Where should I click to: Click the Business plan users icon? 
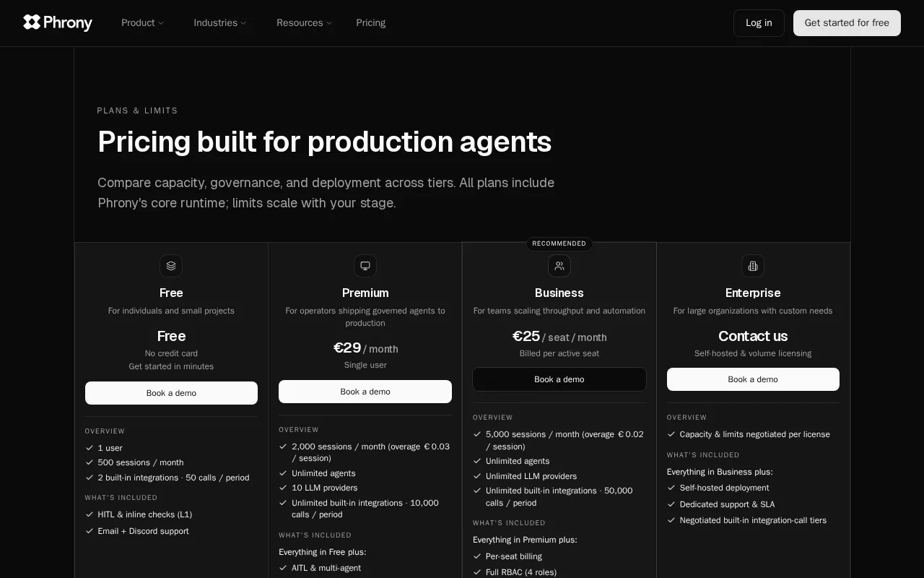[559, 266]
